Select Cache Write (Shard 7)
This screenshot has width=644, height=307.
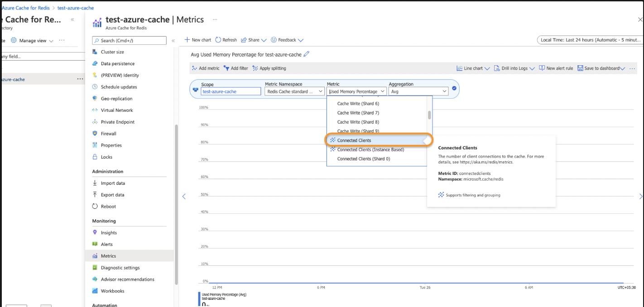pos(358,113)
